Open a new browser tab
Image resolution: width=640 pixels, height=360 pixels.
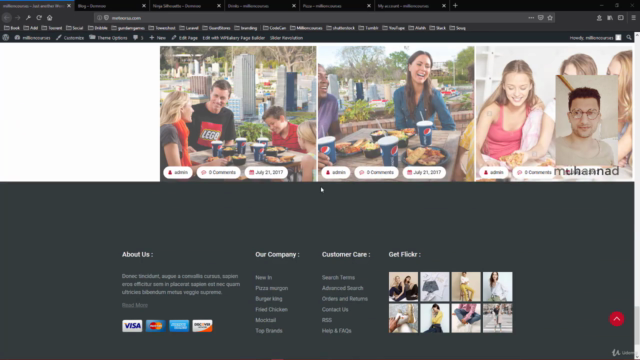(x=455, y=6)
